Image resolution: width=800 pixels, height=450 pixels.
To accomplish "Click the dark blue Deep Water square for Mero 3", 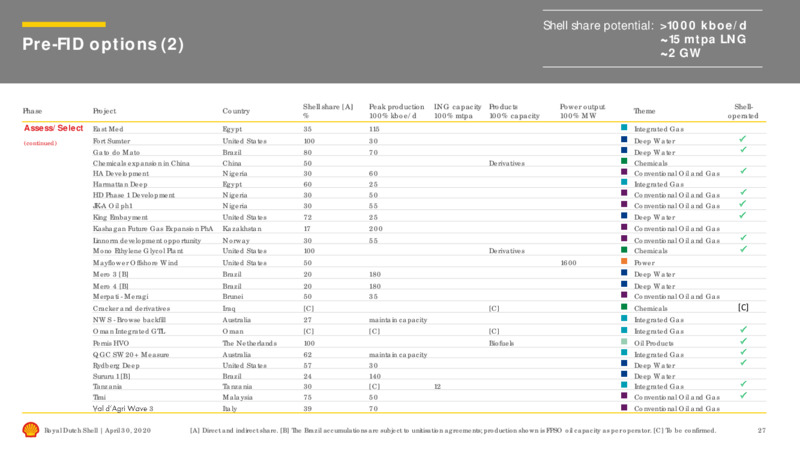I will (624, 273).
